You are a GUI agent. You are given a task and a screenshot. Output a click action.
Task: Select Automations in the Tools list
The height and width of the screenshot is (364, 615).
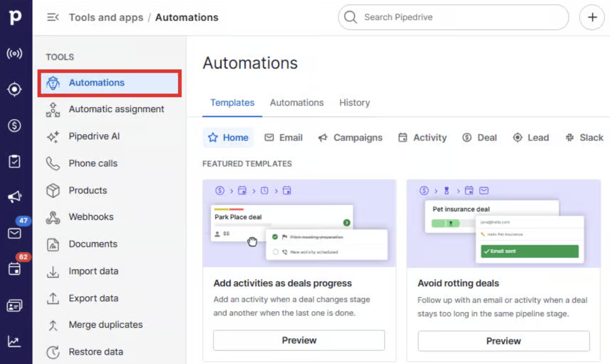pyautogui.click(x=110, y=83)
